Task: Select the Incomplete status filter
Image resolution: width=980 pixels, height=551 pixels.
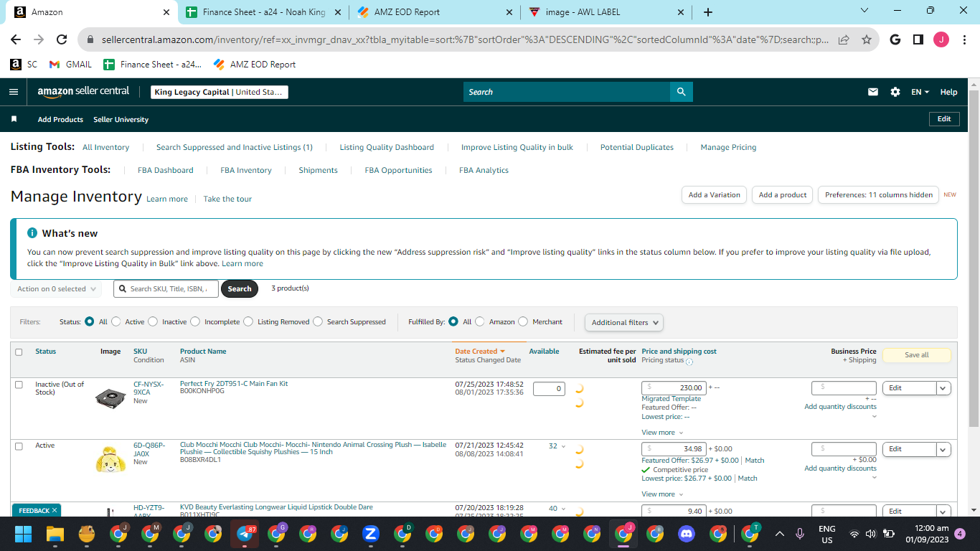Action: pyautogui.click(x=195, y=322)
